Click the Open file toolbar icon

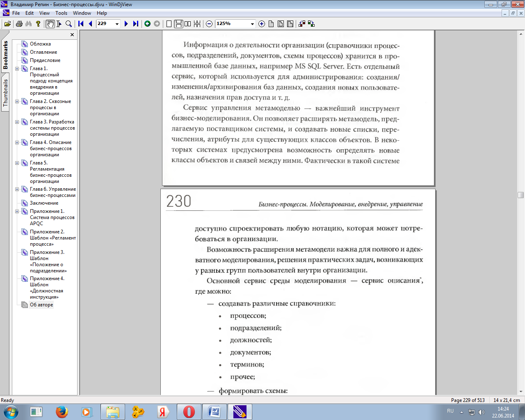pyautogui.click(x=7, y=24)
